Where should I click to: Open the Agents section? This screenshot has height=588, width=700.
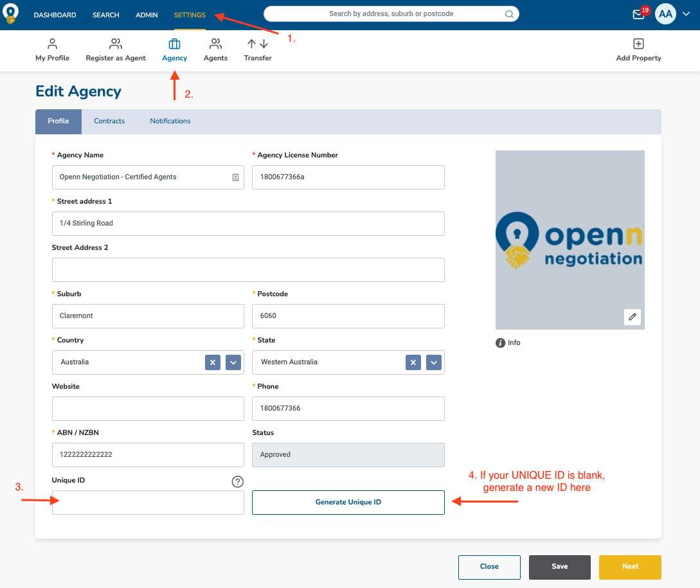tap(215, 50)
